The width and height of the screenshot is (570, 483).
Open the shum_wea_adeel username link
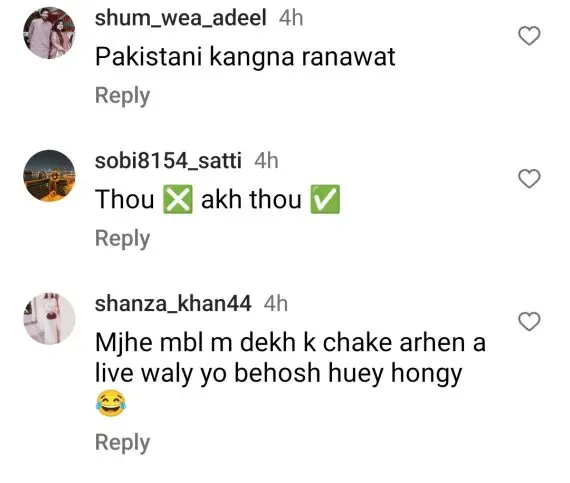pos(181,17)
